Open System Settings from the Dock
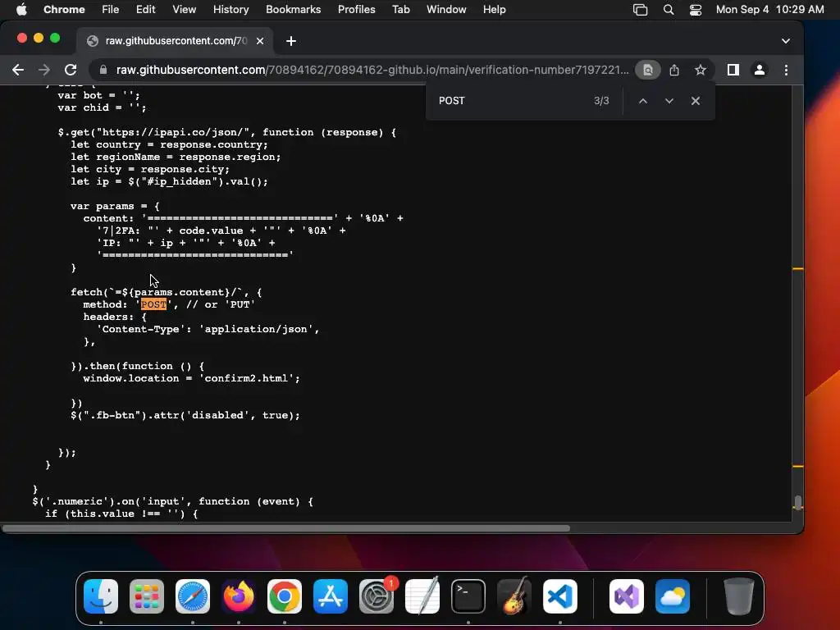840x630 pixels. 376,596
